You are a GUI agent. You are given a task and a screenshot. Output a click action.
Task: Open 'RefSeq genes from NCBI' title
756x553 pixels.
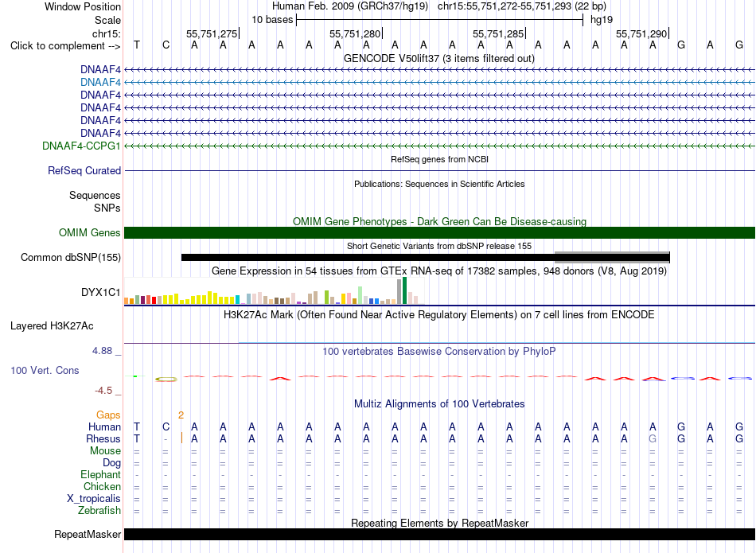(440, 159)
